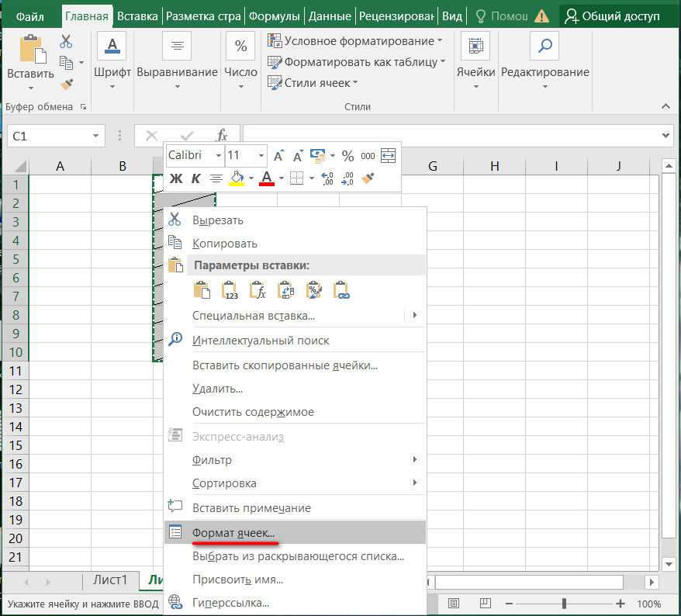Viewport: 681px width, 616px height.
Task: Select the paste link clipboard icon
Action: tap(341, 290)
